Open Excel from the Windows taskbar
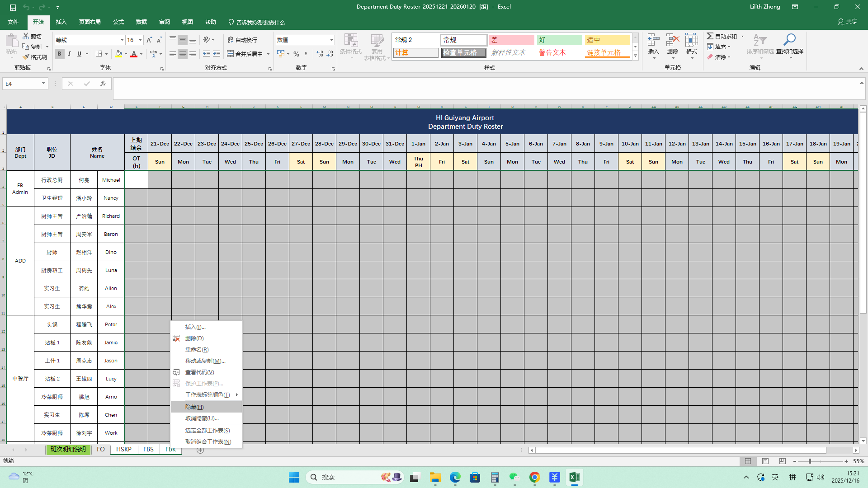This screenshot has height=488, width=868. [x=574, y=477]
